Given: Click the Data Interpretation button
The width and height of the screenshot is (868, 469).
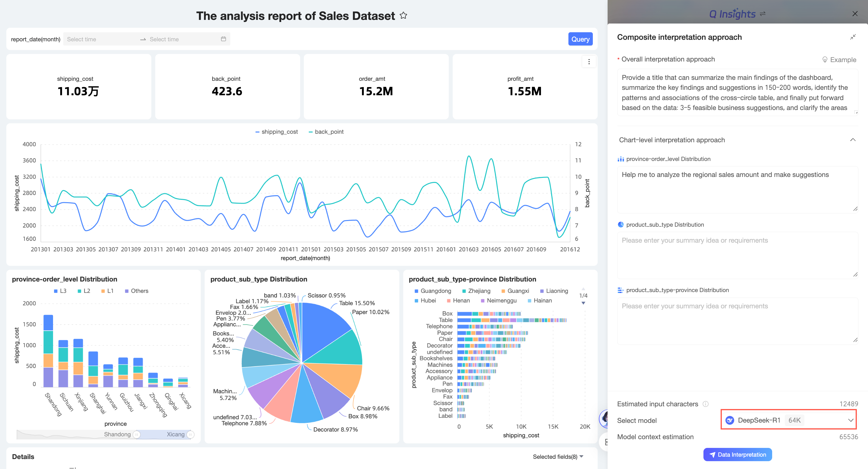Looking at the screenshot, I should (737, 454).
